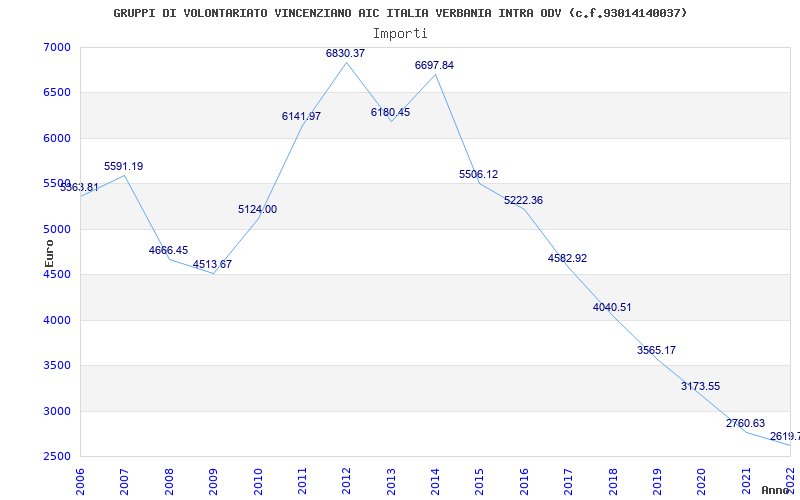Click the year 2018 axis label

[613, 481]
